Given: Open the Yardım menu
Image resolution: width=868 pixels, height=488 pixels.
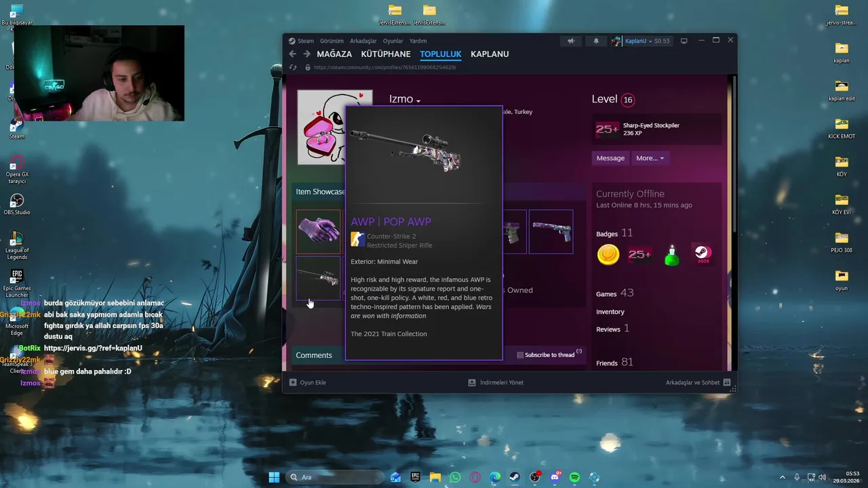Looking at the screenshot, I should click(x=418, y=41).
